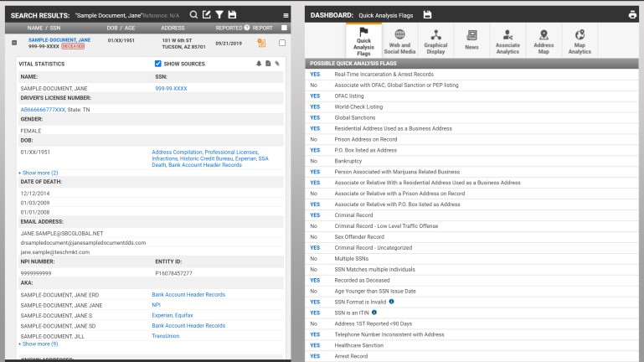Save dashboard with the disk icon
The width and height of the screenshot is (644, 362).
click(427, 15)
